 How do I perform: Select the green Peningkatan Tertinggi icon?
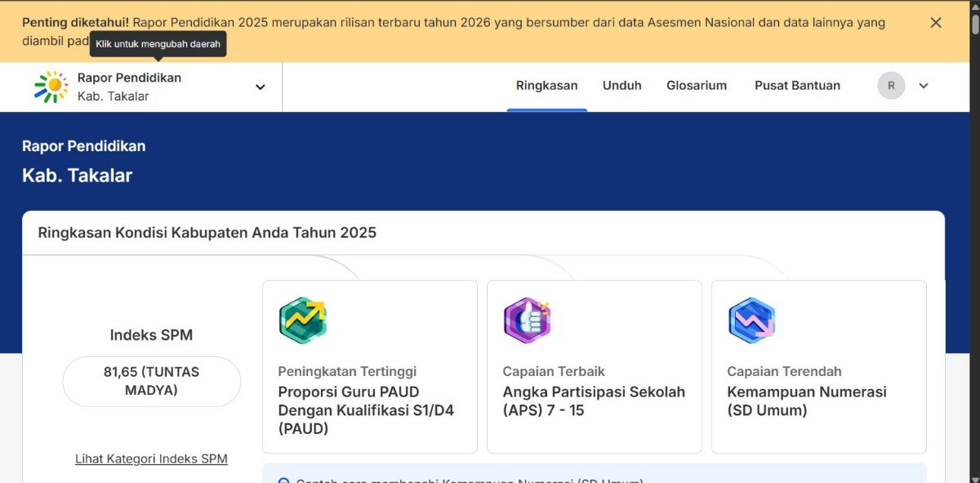tap(302, 320)
